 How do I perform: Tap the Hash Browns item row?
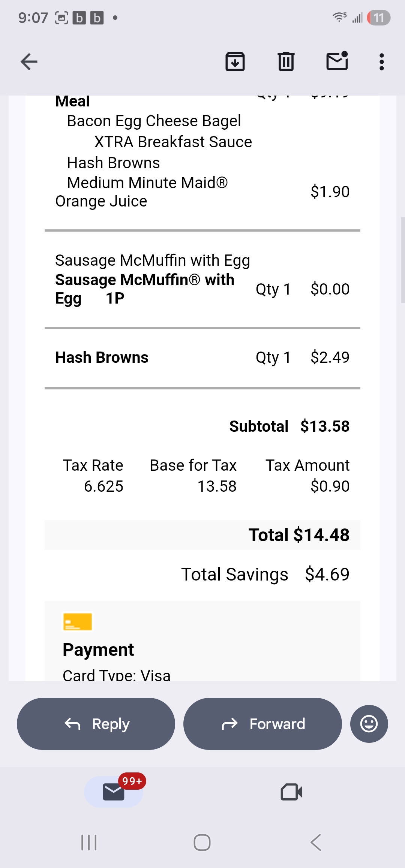tap(202, 358)
